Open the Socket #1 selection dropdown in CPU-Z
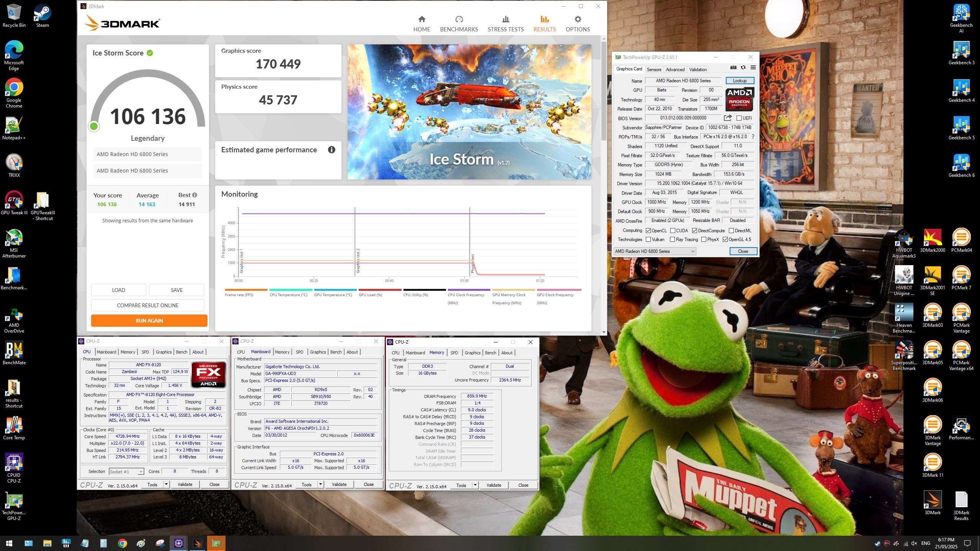 (126, 472)
